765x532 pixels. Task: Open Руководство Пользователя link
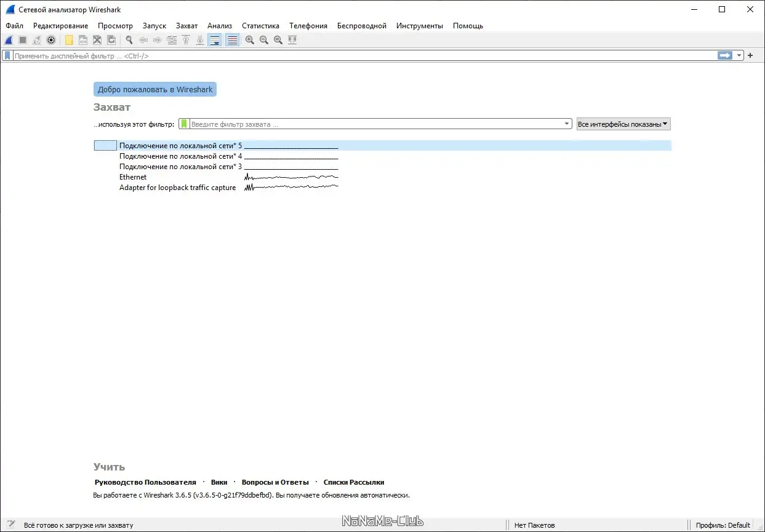coord(145,482)
